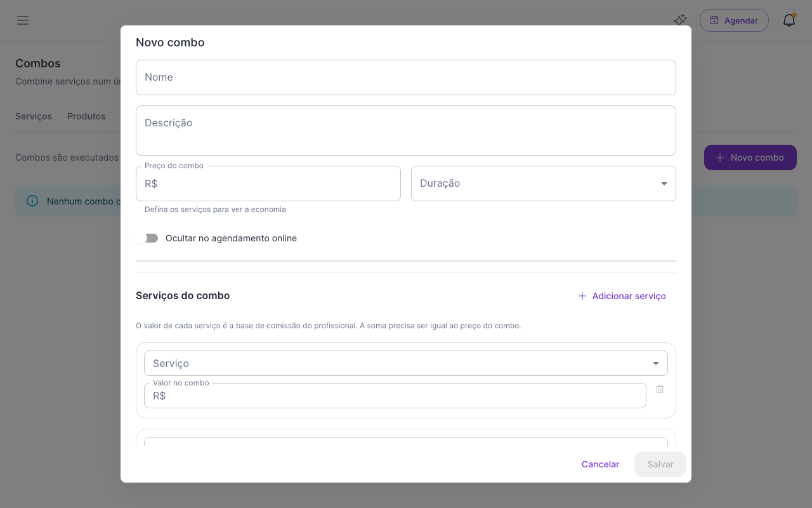Click the purple Novo combo button
Screen dimensions: 812x508
[750, 157]
